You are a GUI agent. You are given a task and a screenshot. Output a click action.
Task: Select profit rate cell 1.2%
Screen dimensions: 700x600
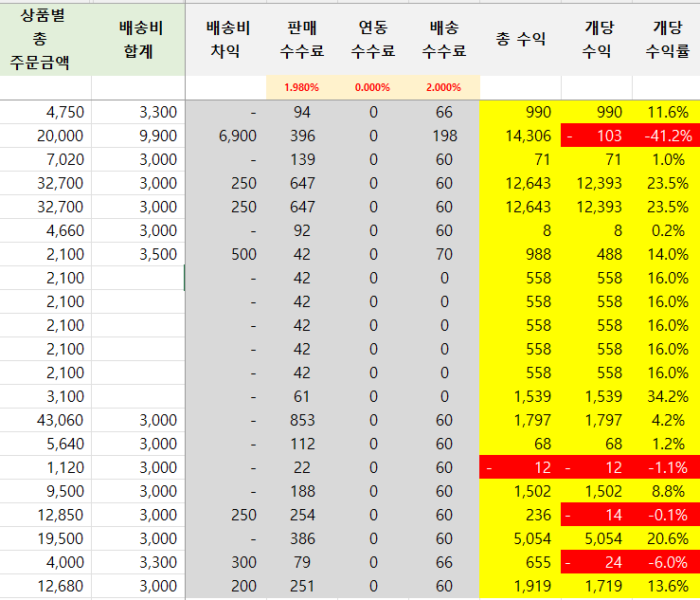[x=667, y=444]
